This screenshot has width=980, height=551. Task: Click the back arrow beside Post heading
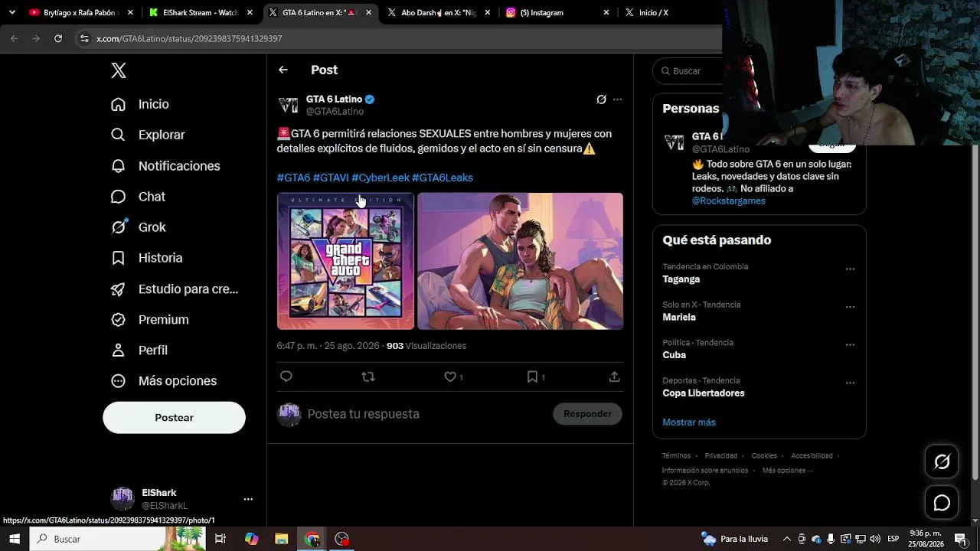(x=283, y=70)
